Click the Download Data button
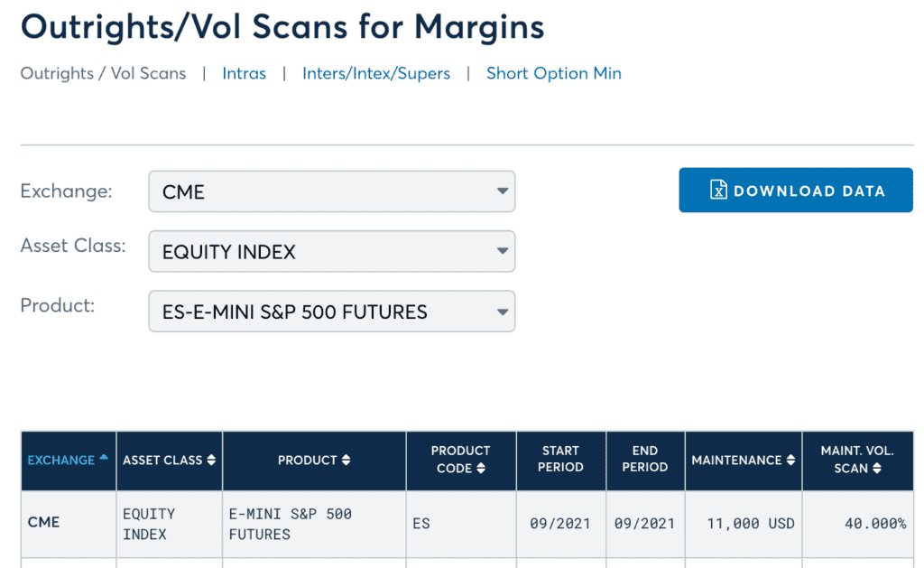The image size is (924, 568). click(x=795, y=191)
